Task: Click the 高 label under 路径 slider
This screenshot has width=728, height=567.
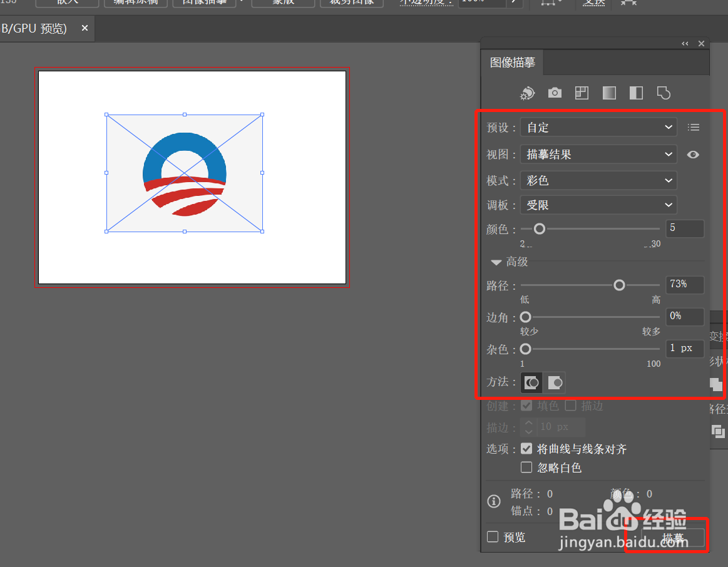Action: pyautogui.click(x=656, y=300)
